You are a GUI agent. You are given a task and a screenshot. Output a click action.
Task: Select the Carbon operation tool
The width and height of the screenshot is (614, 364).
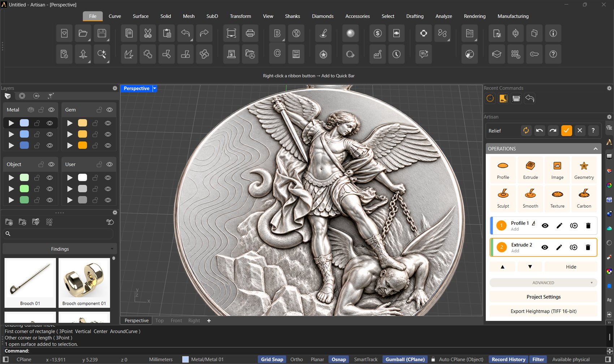(x=584, y=198)
